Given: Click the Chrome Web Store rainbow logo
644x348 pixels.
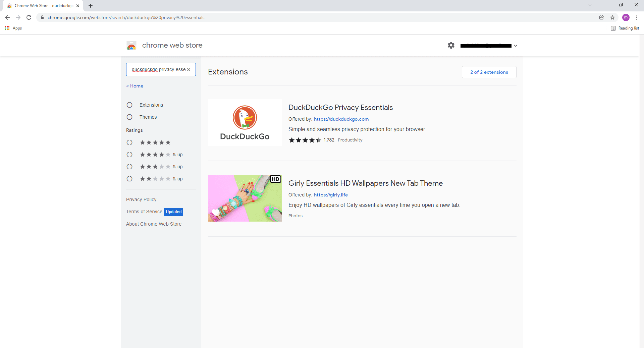Looking at the screenshot, I should click(131, 46).
